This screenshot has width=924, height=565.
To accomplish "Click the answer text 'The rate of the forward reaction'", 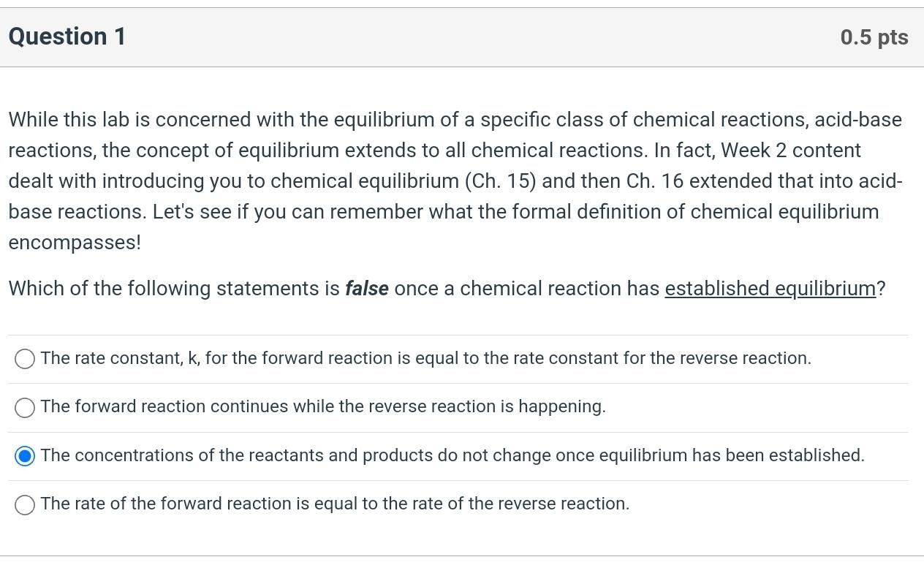I will pos(335,504).
